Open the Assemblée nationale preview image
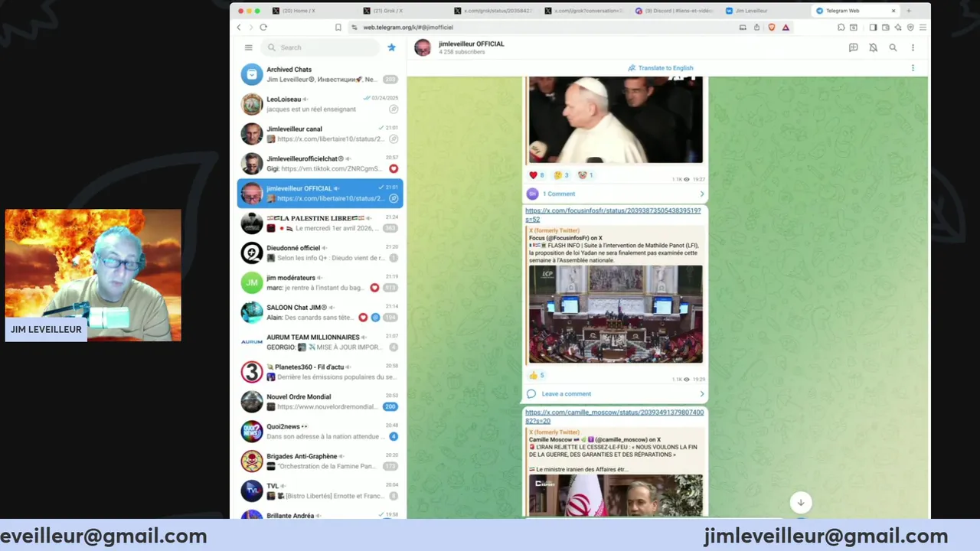Image resolution: width=980 pixels, height=551 pixels. point(616,314)
